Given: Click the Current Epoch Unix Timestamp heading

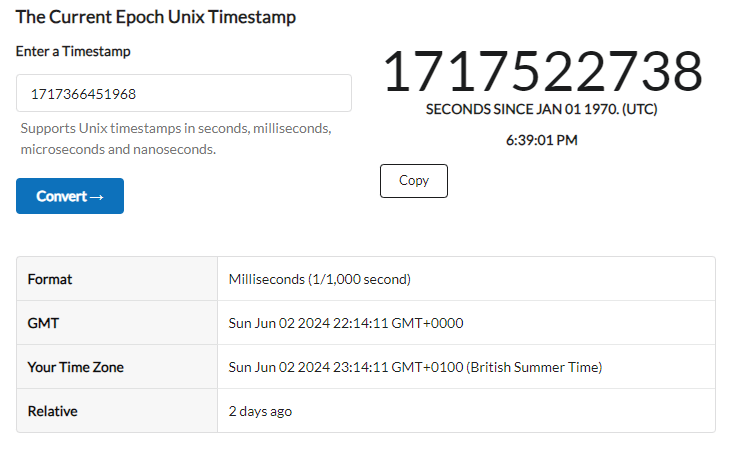Looking at the screenshot, I should [156, 18].
